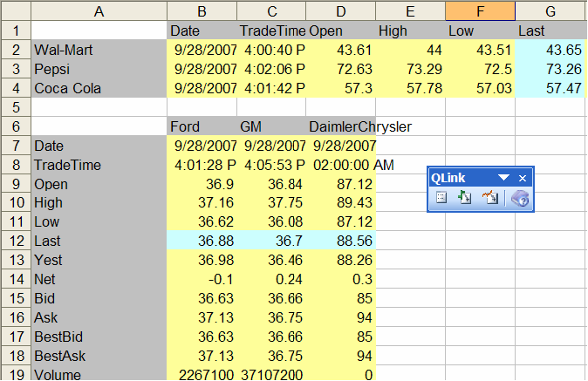Open the QLink help book icon
This screenshot has width=588, height=381.
(520, 198)
